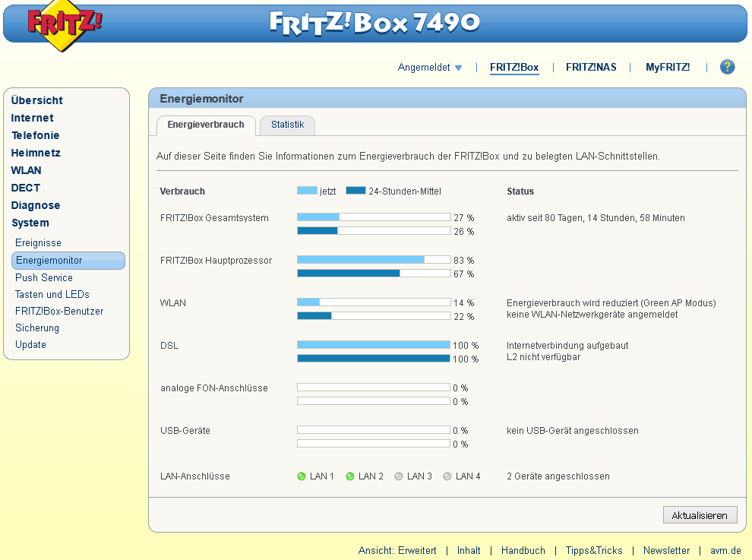This screenshot has height=560, width=752.
Task: Click WLAN 22 % average usage bar
Action: pyautogui.click(x=374, y=316)
